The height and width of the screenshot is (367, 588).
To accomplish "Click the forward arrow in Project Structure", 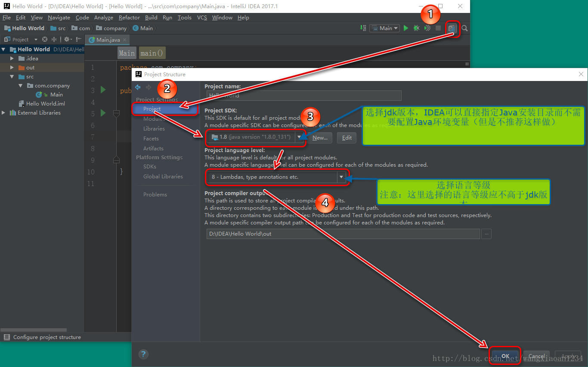I will click(x=149, y=87).
